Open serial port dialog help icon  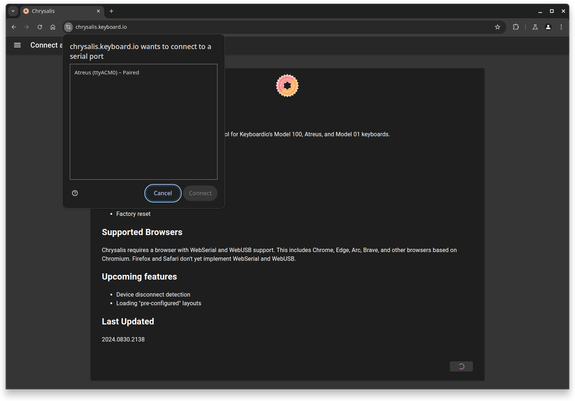point(75,193)
